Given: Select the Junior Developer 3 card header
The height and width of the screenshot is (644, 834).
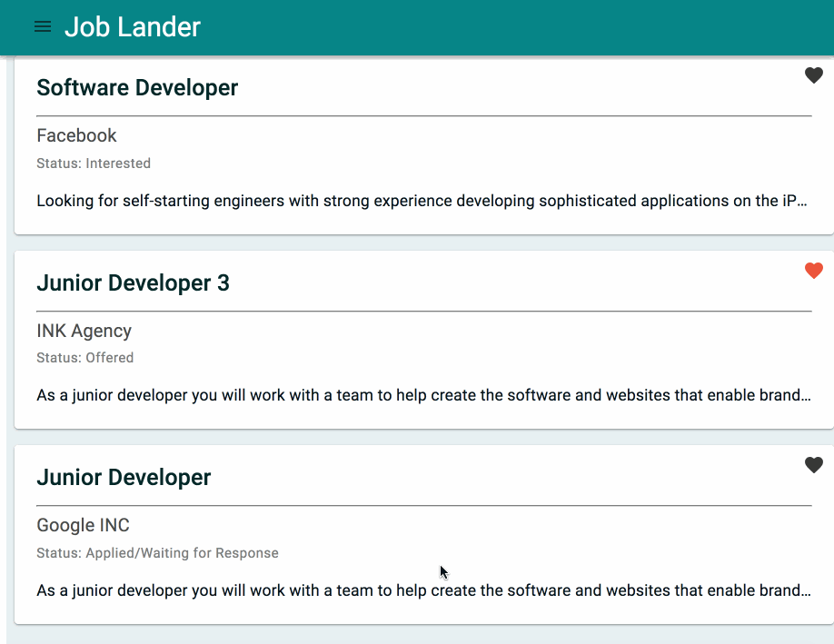Looking at the screenshot, I should pos(133,282).
